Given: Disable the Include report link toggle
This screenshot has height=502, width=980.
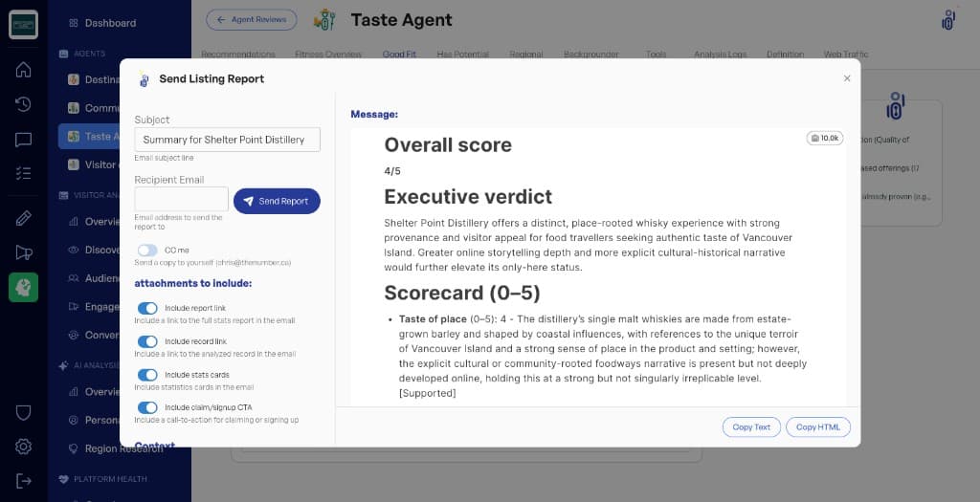Looking at the screenshot, I should coord(147,309).
